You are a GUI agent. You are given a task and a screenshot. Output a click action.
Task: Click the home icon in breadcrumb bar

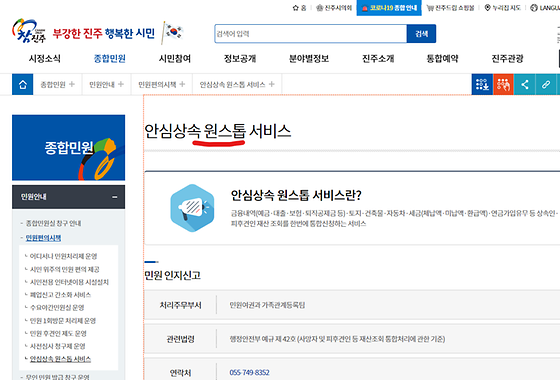pos(22,85)
